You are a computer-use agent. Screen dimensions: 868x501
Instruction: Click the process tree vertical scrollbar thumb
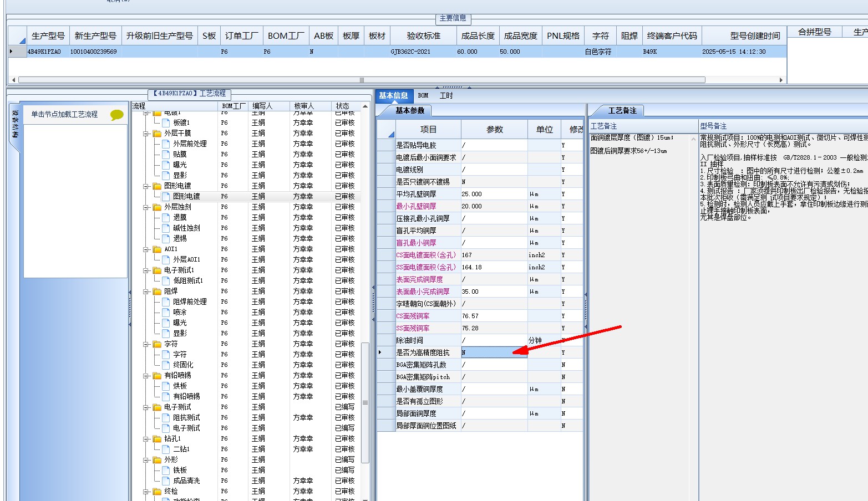pyautogui.click(x=365, y=403)
